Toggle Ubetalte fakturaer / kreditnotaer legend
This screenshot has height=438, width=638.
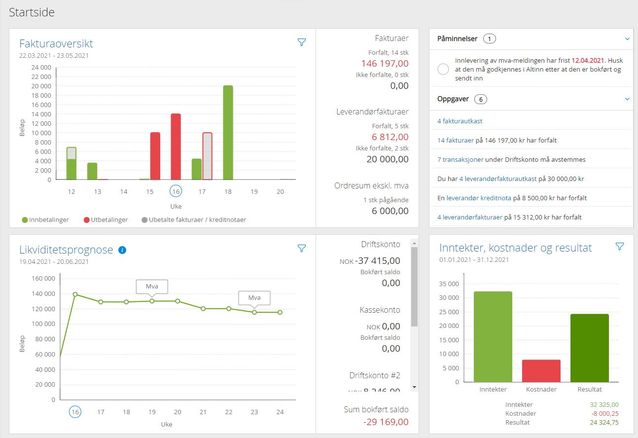click(x=194, y=220)
